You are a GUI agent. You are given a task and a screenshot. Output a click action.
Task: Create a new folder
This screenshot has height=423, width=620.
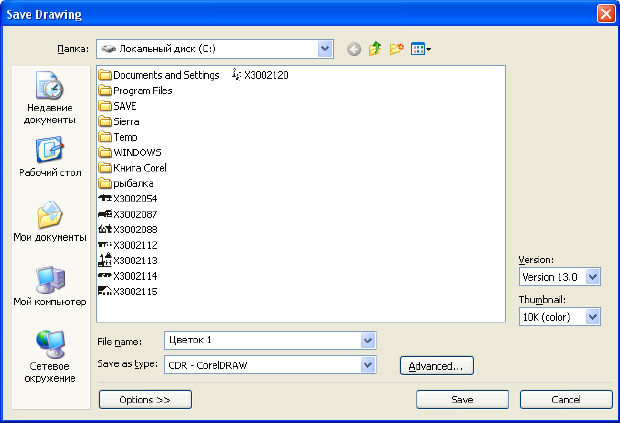pos(397,48)
